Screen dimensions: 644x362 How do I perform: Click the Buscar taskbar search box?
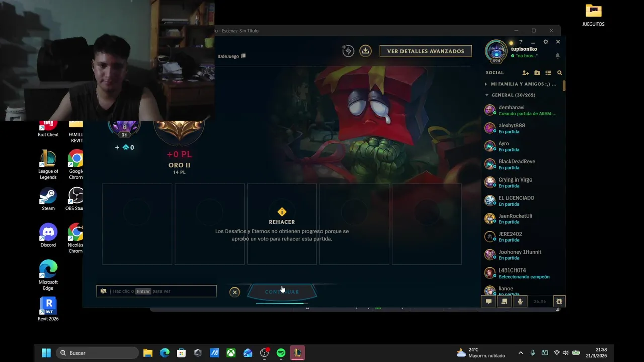(x=97, y=353)
